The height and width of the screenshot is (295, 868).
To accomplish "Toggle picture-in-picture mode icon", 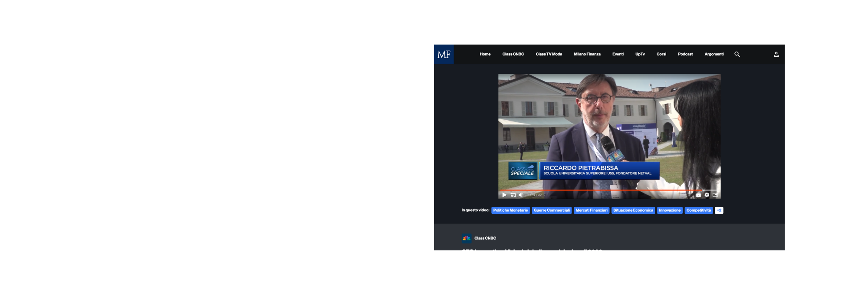I will click(715, 195).
